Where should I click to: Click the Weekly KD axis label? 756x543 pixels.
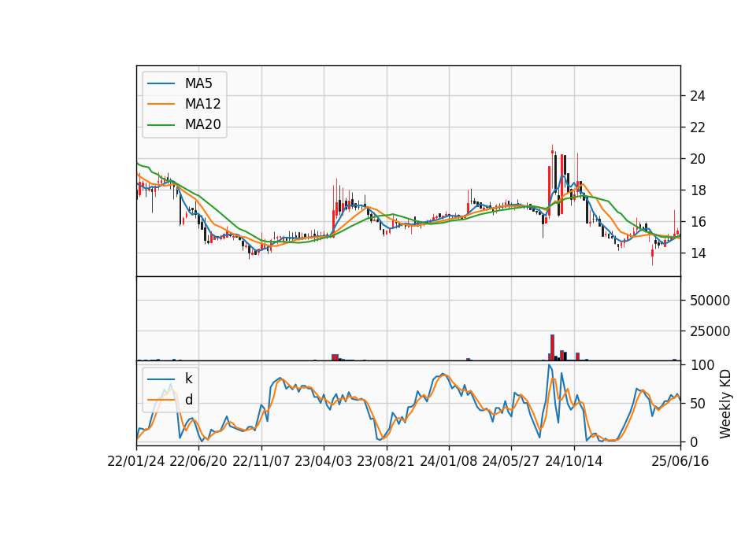[x=725, y=404]
